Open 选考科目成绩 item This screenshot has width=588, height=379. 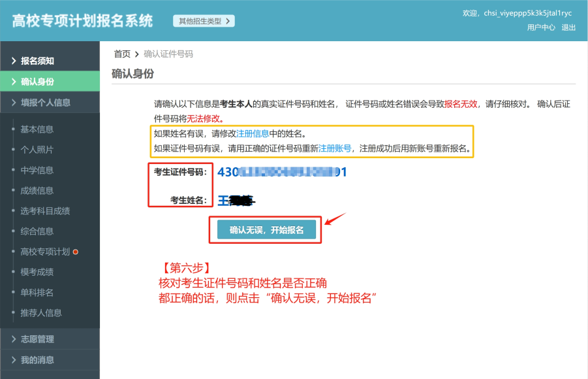[45, 211]
